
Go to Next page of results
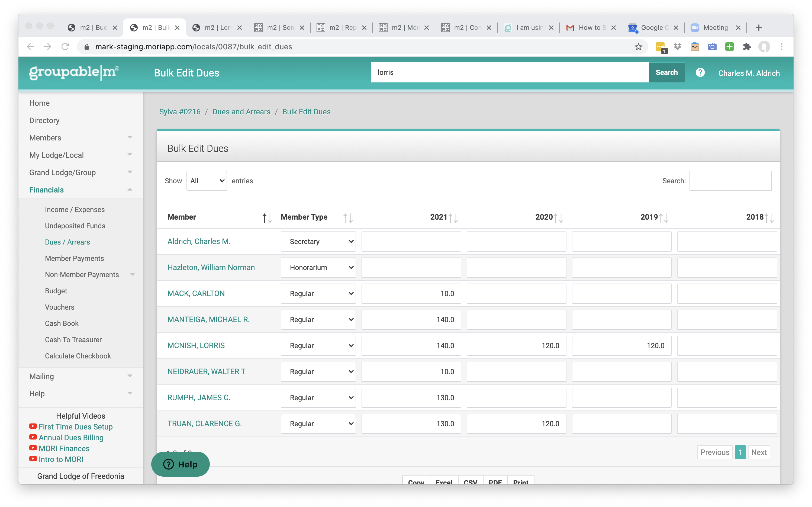(x=759, y=452)
